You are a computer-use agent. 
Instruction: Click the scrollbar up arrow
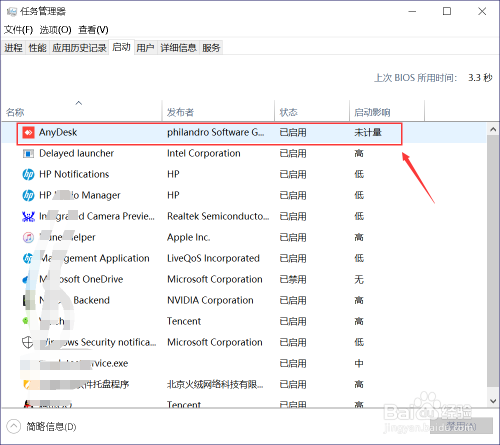click(493, 129)
